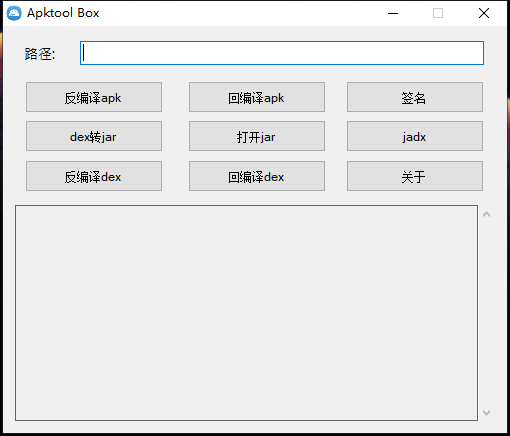
Task: Click the 反编译dex button
Action: click(x=94, y=176)
